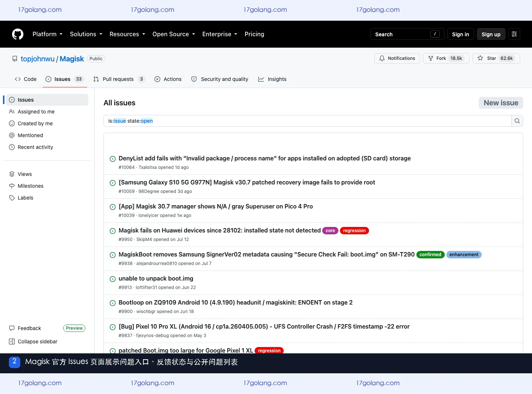Open the alejandrourrea0810 author link
This screenshot has height=394, width=532.
157,264
